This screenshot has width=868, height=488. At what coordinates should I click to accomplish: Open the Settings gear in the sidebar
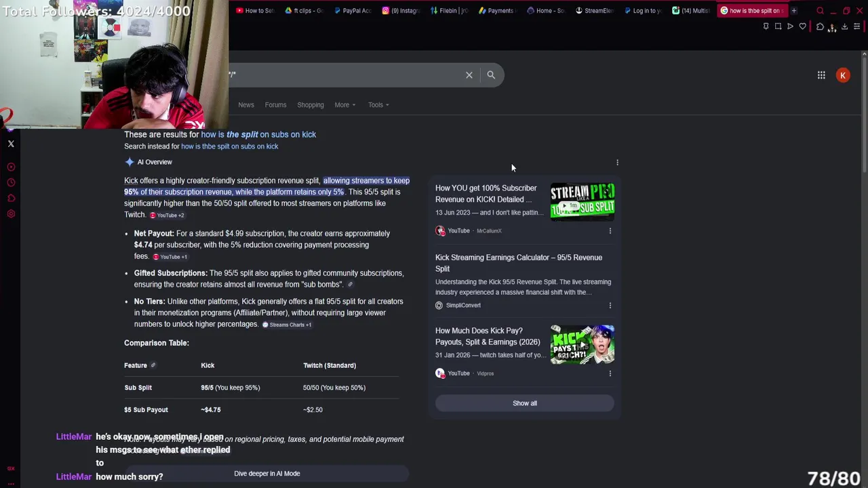[x=11, y=214]
